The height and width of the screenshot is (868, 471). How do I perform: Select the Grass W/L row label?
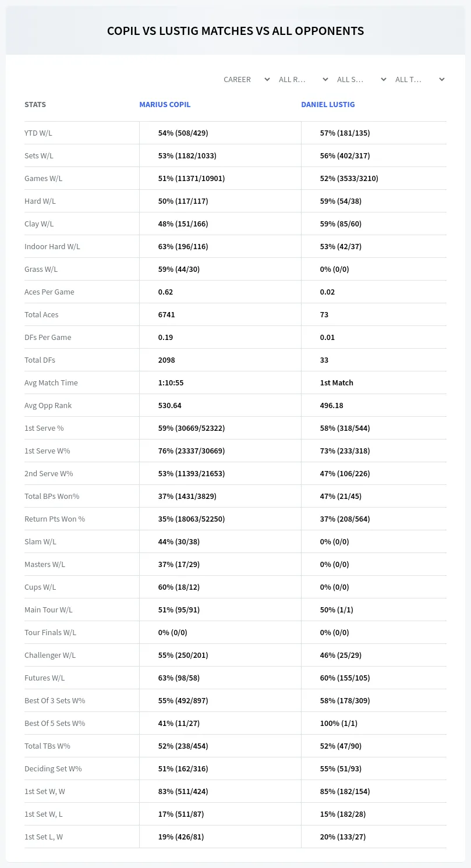[41, 269]
